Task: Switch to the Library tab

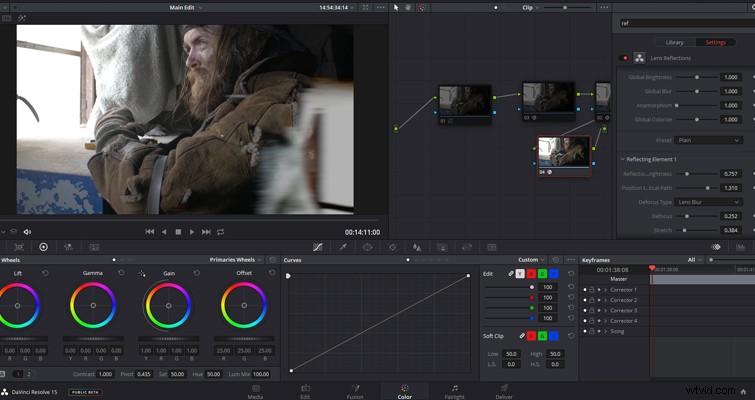Action: (674, 42)
